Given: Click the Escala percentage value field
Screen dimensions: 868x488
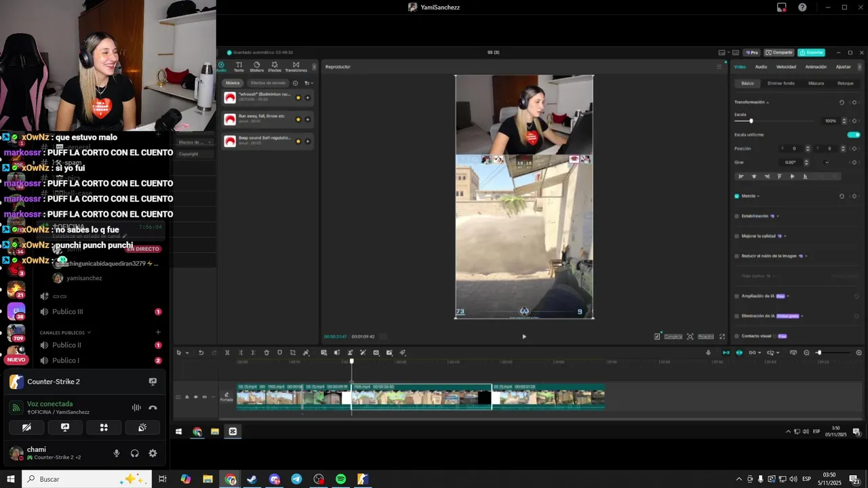Looking at the screenshot, I should [x=831, y=121].
